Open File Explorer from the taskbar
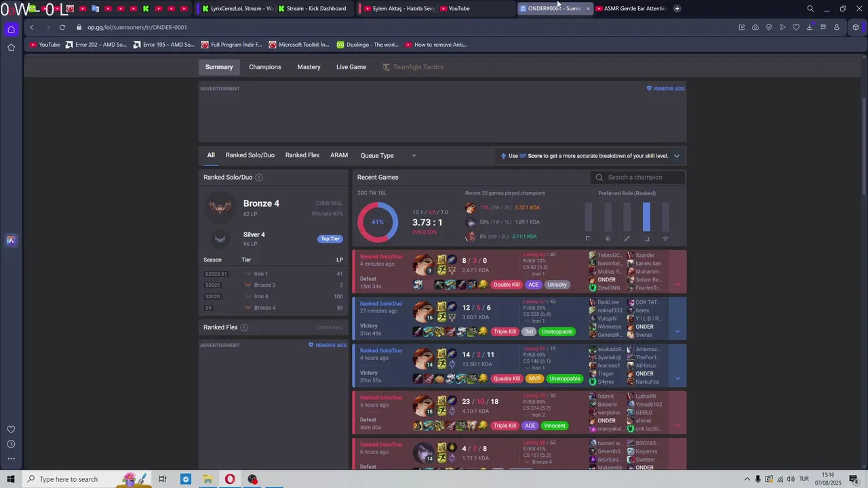 coord(208,479)
